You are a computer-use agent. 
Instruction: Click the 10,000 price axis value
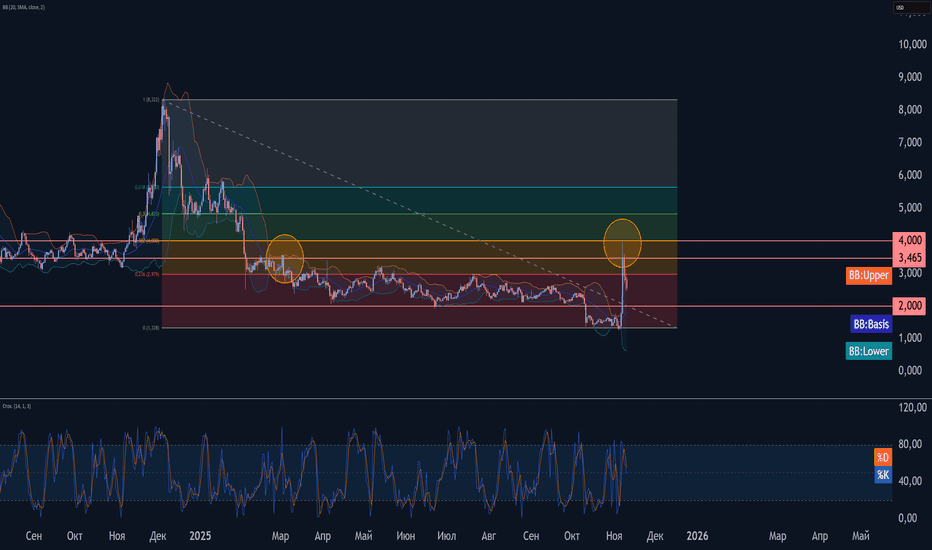coord(912,45)
